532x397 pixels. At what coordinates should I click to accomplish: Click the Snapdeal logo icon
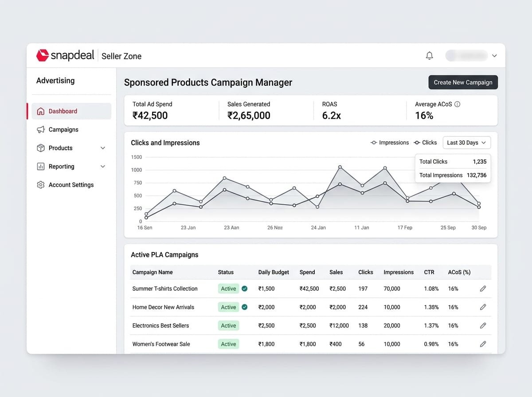point(42,55)
